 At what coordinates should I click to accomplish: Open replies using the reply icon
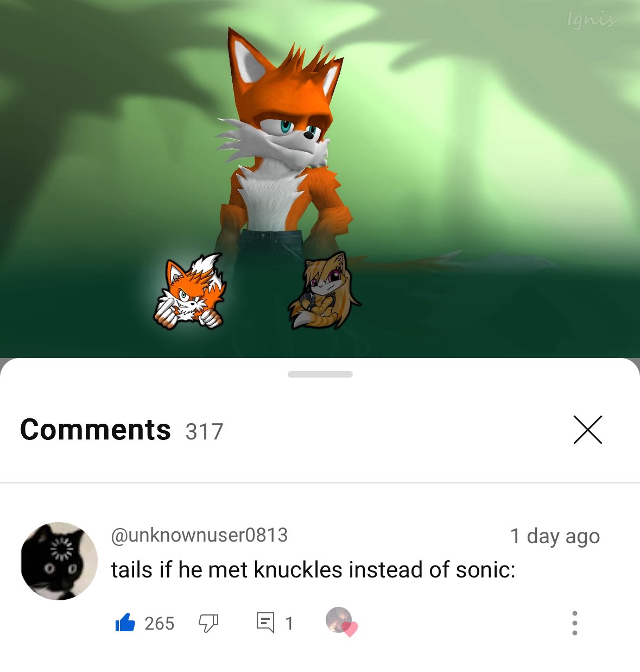pos(265,623)
